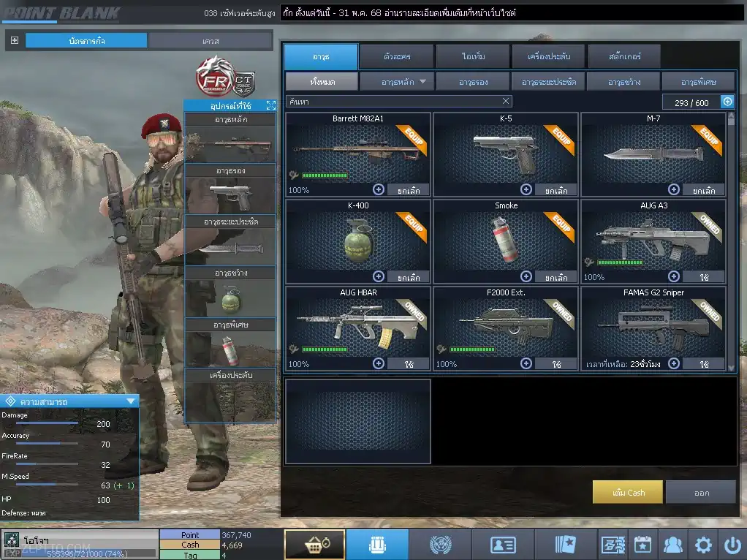Screen dimensions: 747x560
Task: Click the inventory search field
Action: pyautogui.click(x=399, y=101)
